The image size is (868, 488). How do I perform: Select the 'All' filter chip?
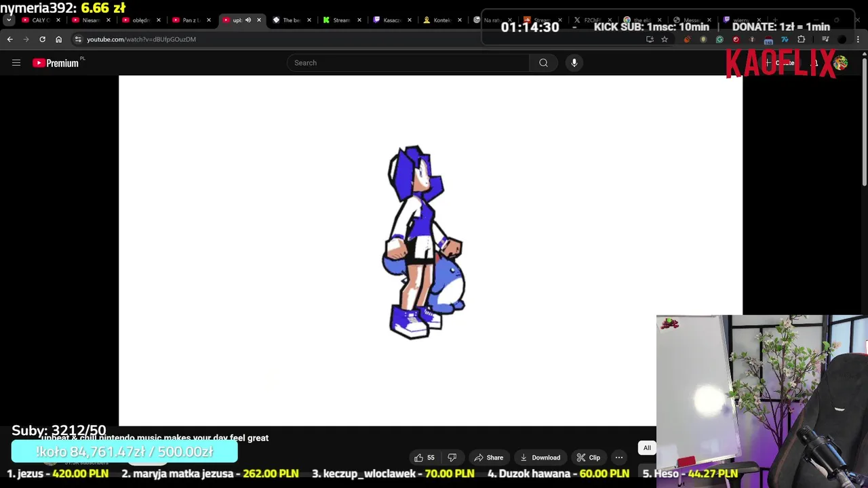647,447
